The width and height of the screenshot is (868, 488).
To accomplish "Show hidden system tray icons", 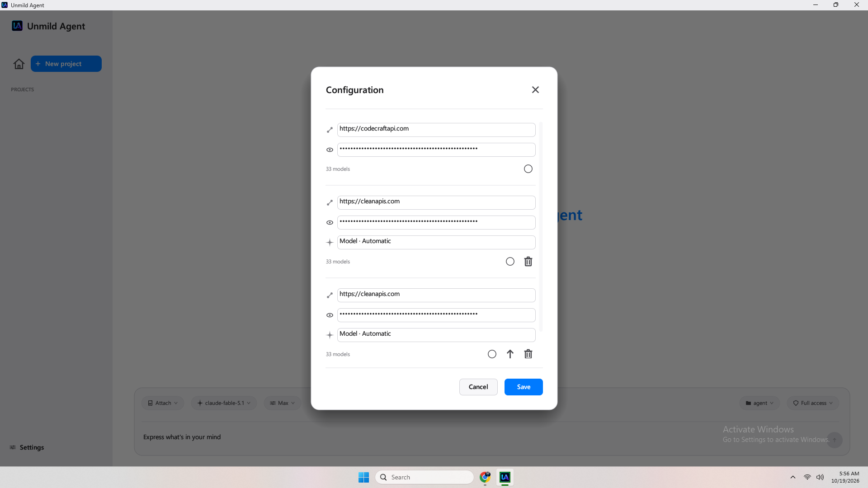I will coord(793,477).
